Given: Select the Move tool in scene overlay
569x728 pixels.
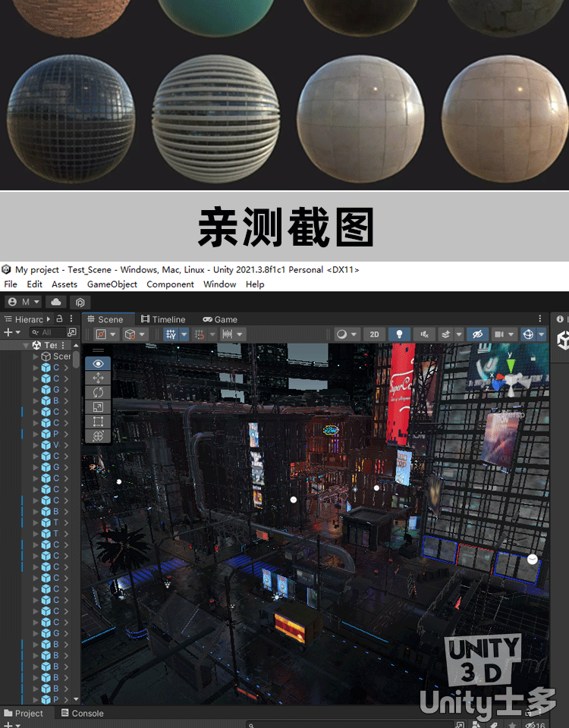Looking at the screenshot, I should (x=98, y=378).
